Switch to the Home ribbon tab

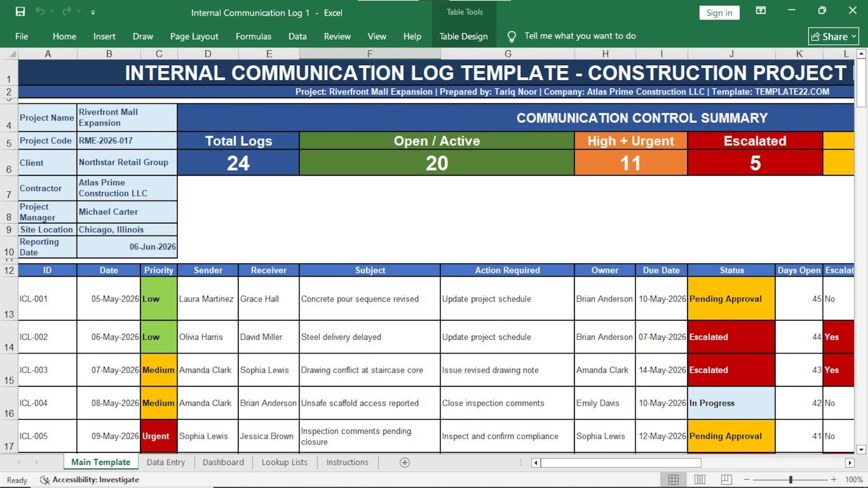[64, 36]
